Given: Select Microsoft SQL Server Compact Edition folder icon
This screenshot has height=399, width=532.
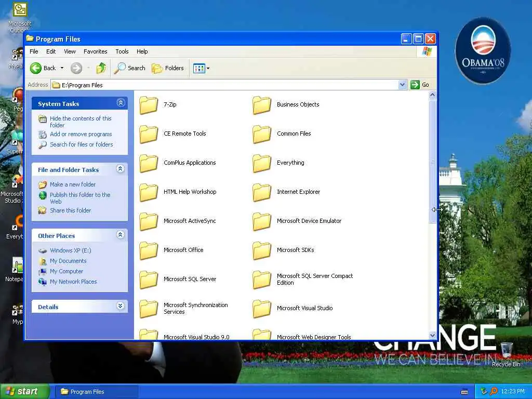Looking at the screenshot, I should coord(262,280).
